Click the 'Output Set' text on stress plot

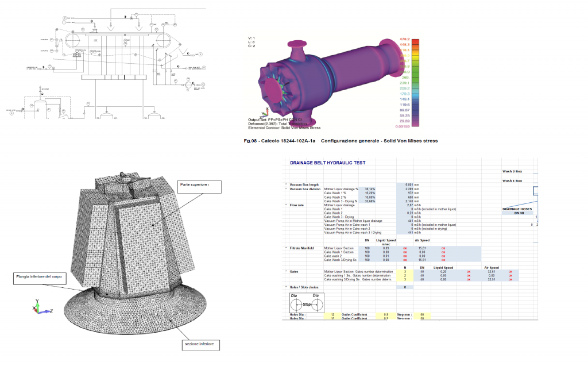click(256, 120)
